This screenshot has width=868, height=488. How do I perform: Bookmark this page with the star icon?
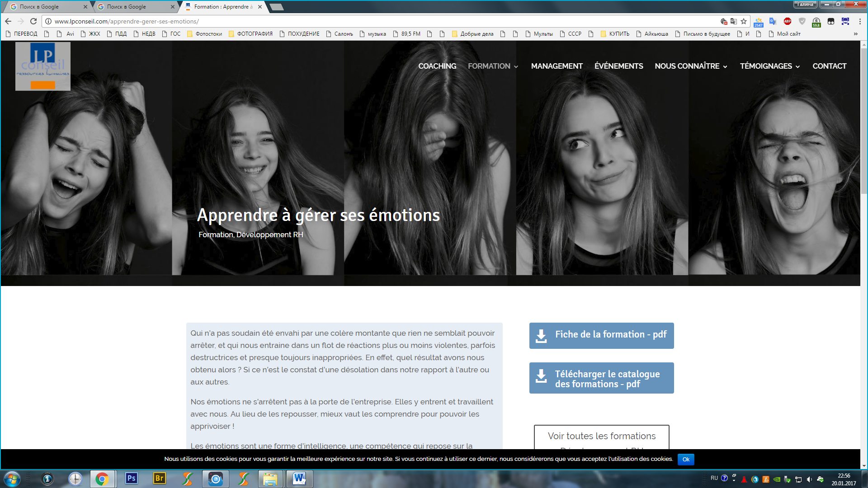(744, 21)
